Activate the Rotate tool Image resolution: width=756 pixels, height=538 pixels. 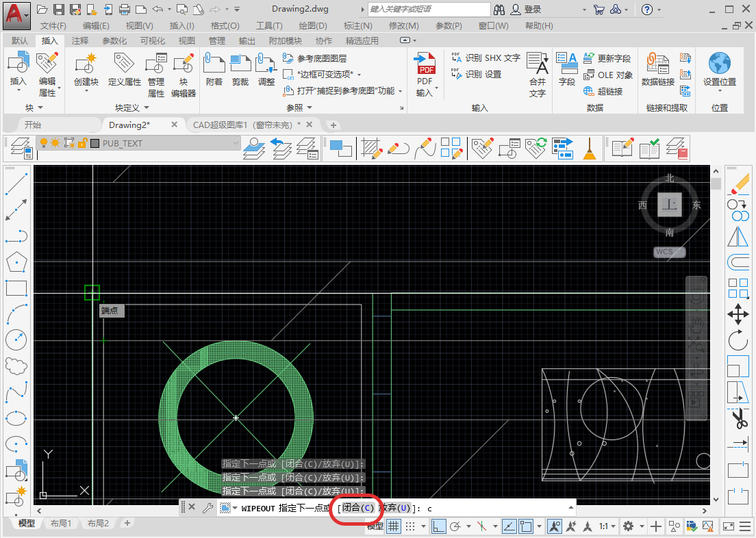point(738,340)
